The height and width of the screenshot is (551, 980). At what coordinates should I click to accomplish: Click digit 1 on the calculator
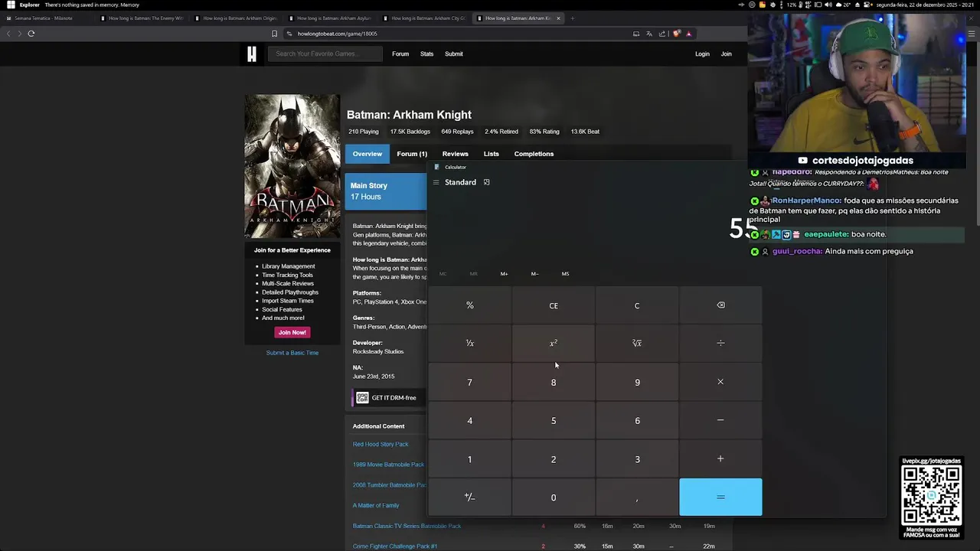click(470, 458)
